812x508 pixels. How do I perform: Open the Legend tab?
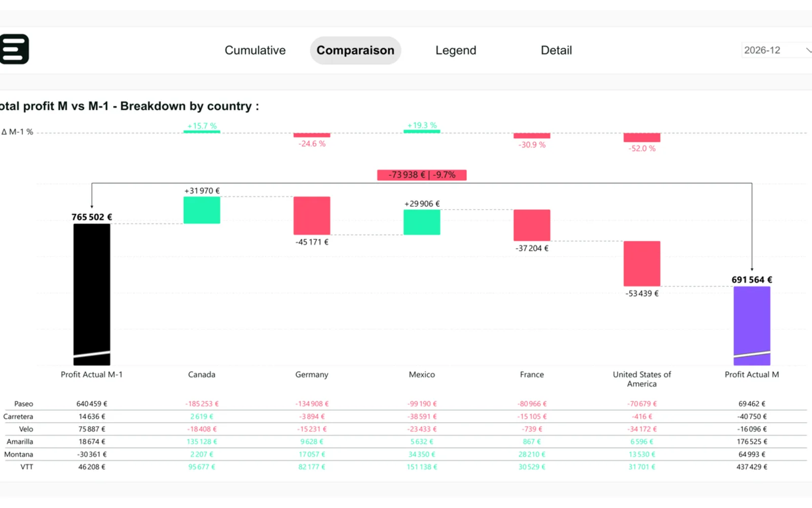[456, 50]
